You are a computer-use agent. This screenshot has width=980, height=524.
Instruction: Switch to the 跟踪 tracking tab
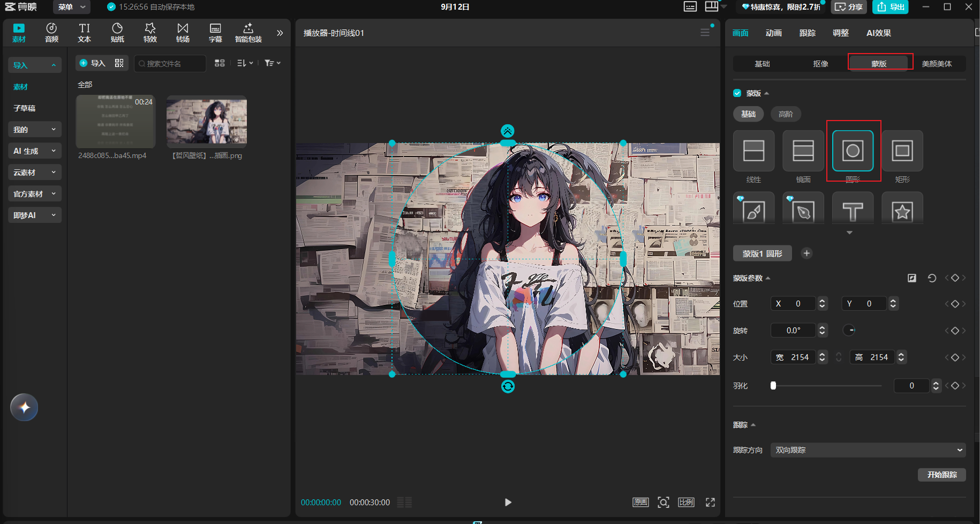808,33
